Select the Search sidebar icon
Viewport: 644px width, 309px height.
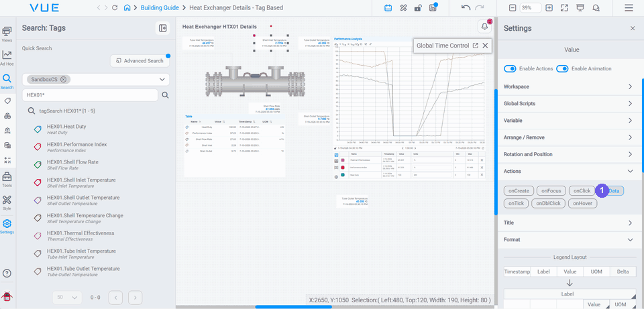click(7, 81)
